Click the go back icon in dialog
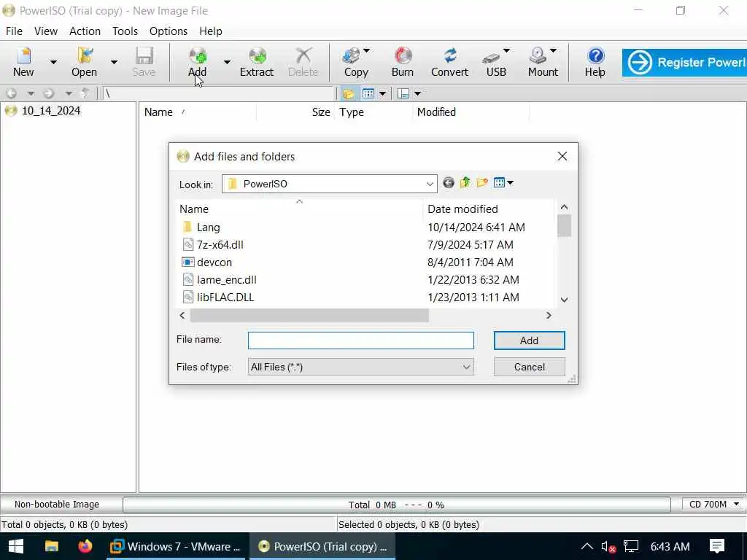This screenshot has width=747, height=560. coord(449,183)
